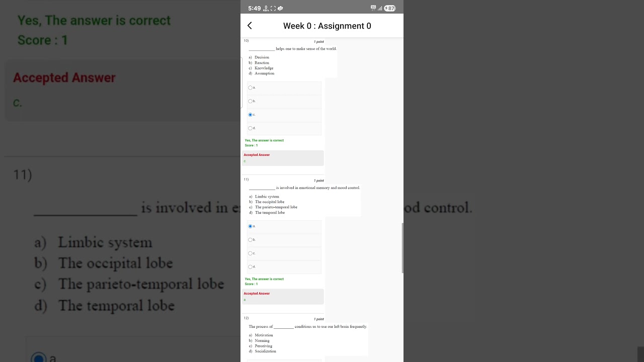Viewport: 644px width, 362px height.
Task: Select option d for question 11
Action: click(x=250, y=267)
